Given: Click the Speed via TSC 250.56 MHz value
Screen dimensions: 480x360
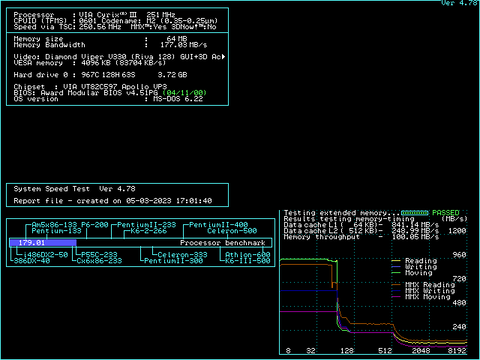Looking at the screenshot, I should click(100, 27).
